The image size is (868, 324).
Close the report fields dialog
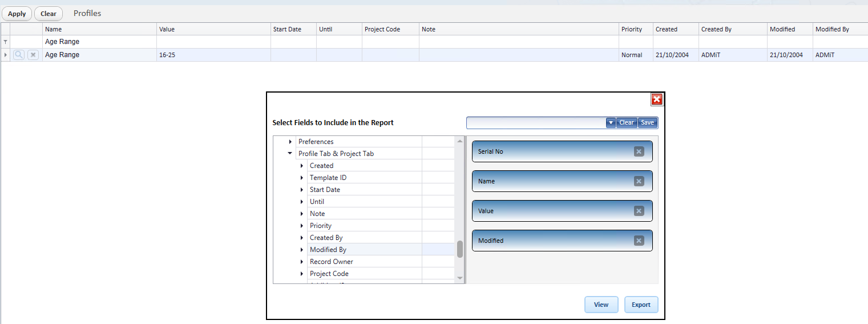click(657, 100)
